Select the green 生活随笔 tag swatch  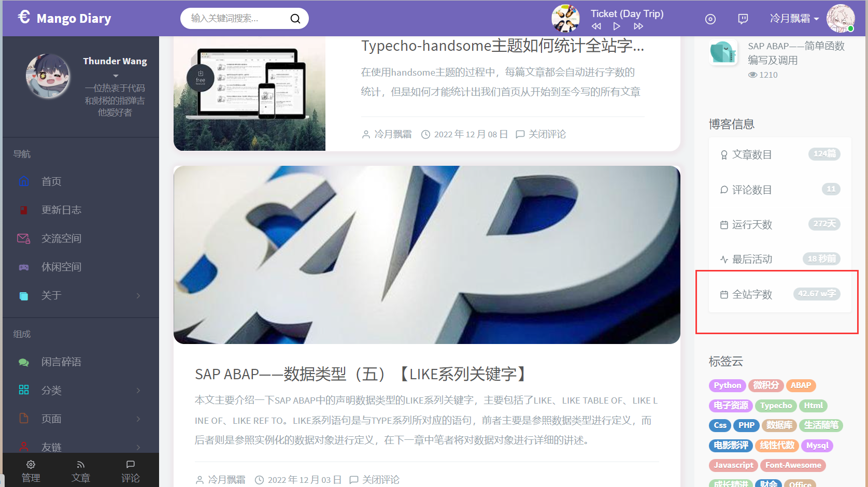(821, 425)
